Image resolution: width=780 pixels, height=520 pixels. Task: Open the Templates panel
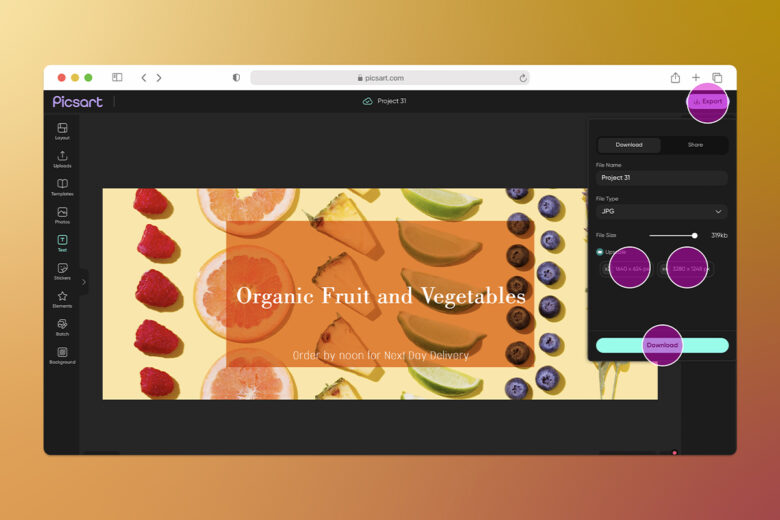point(62,187)
